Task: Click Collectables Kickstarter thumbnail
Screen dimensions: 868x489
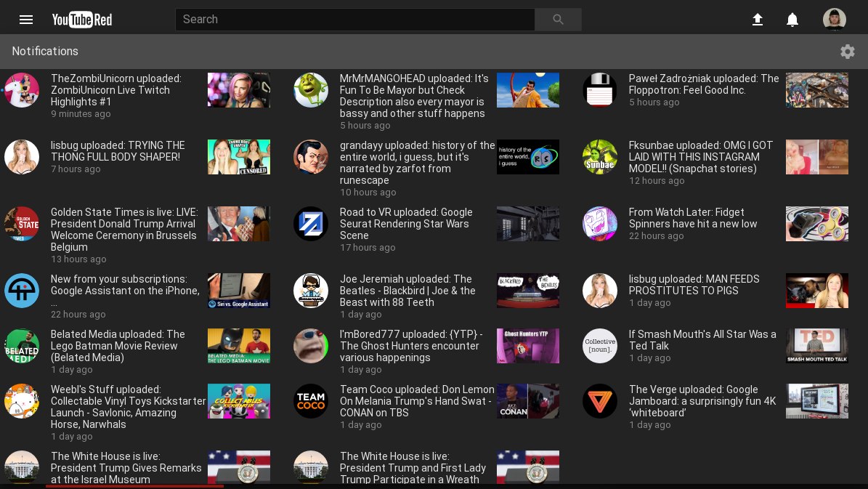Action: [238, 401]
